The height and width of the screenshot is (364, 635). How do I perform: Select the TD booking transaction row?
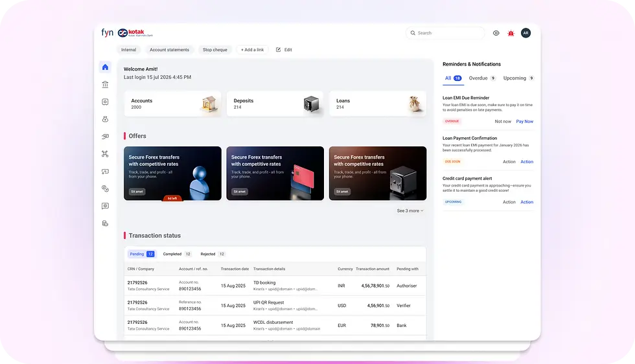(x=275, y=286)
